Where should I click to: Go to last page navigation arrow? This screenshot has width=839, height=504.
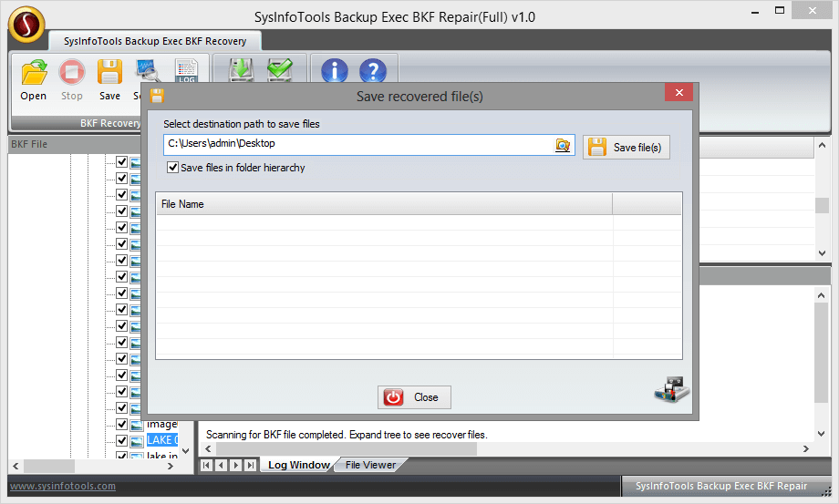pyautogui.click(x=250, y=465)
